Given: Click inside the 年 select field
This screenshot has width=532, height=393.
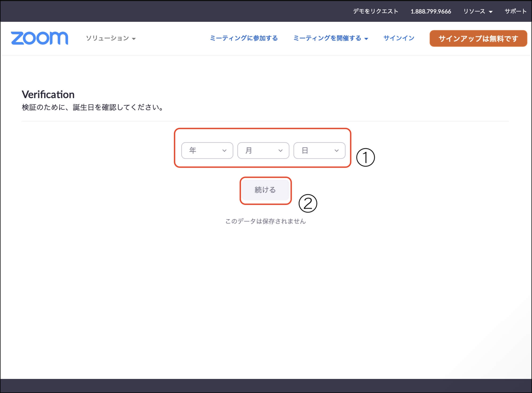Looking at the screenshot, I should [x=202, y=150].
